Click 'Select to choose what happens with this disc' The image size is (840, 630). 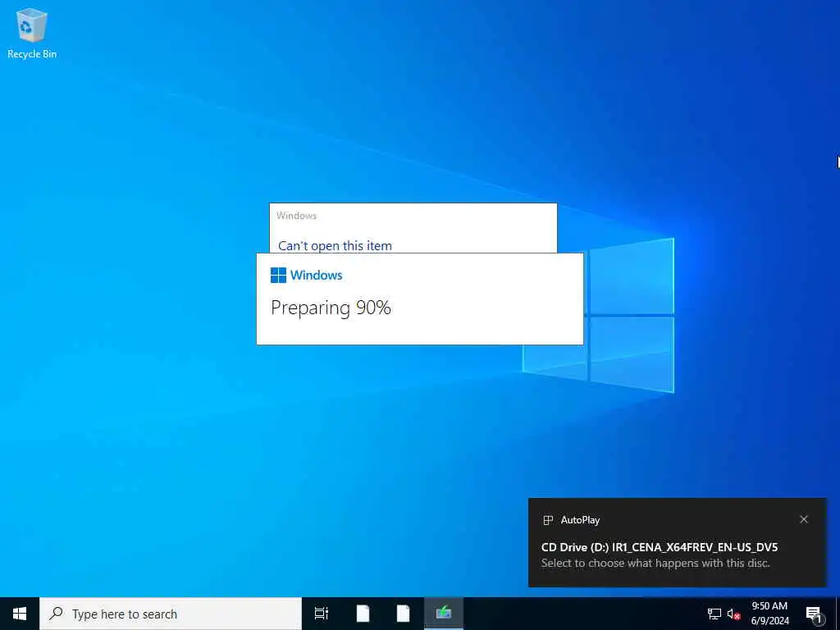(655, 563)
